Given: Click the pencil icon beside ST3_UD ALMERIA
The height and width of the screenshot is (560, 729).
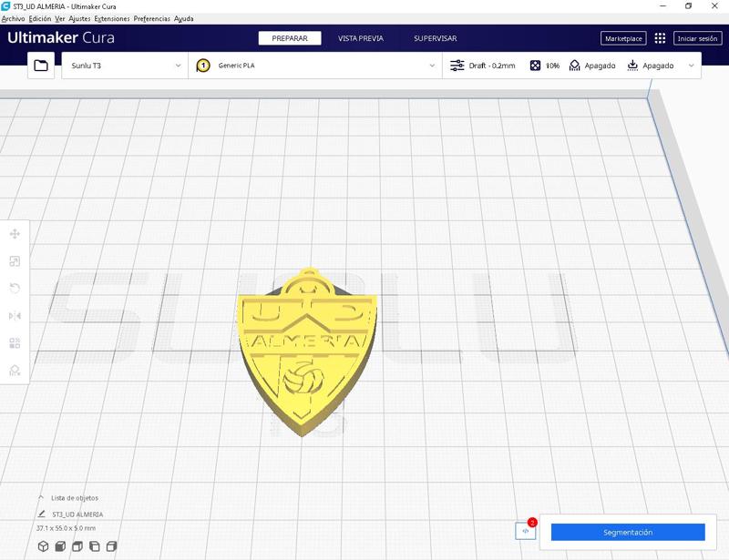Looking at the screenshot, I should pyautogui.click(x=41, y=514).
